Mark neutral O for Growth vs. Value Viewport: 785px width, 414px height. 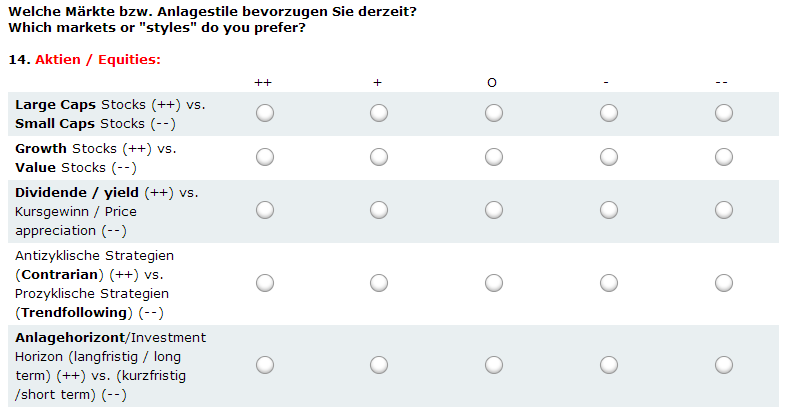(x=494, y=157)
